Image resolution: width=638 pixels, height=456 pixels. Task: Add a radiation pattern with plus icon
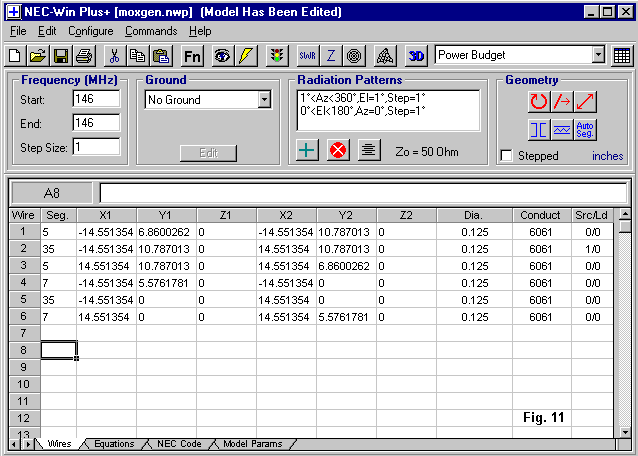coord(308,150)
